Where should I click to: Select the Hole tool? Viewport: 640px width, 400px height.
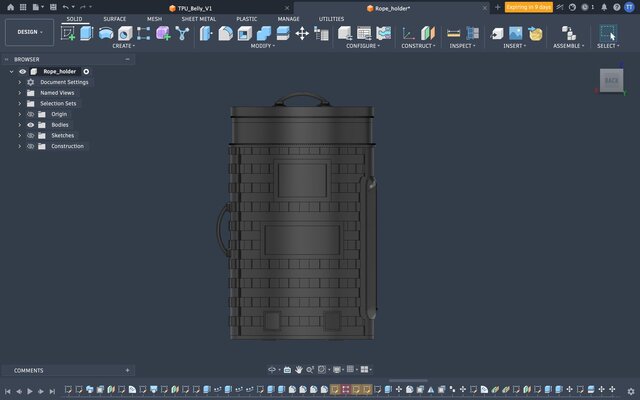coord(125,33)
